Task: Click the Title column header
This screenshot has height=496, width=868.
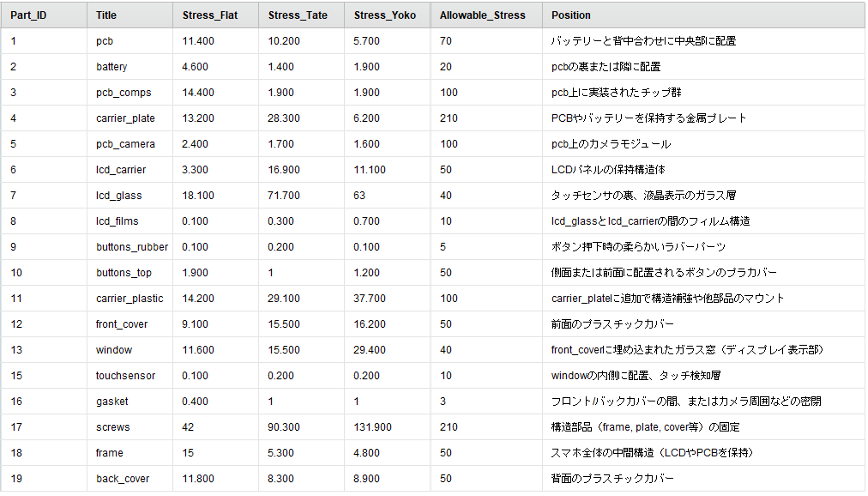Action: pos(130,15)
